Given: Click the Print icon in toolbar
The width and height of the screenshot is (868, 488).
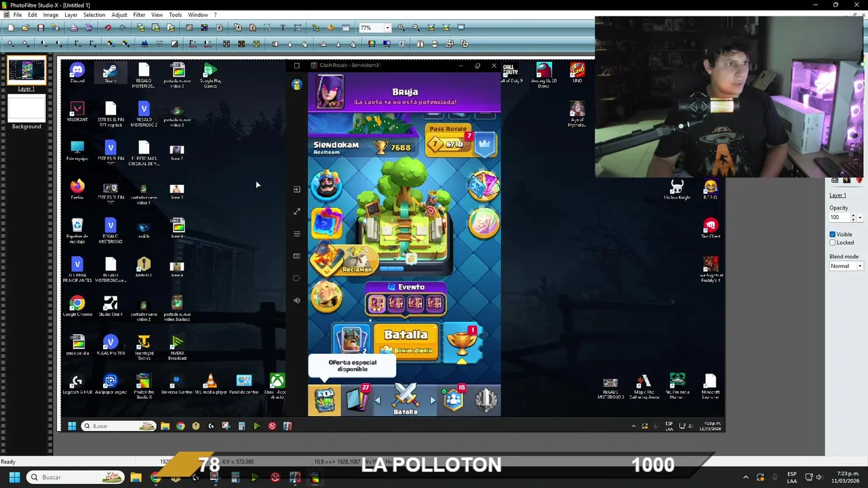Looking at the screenshot, I should 74,27.
